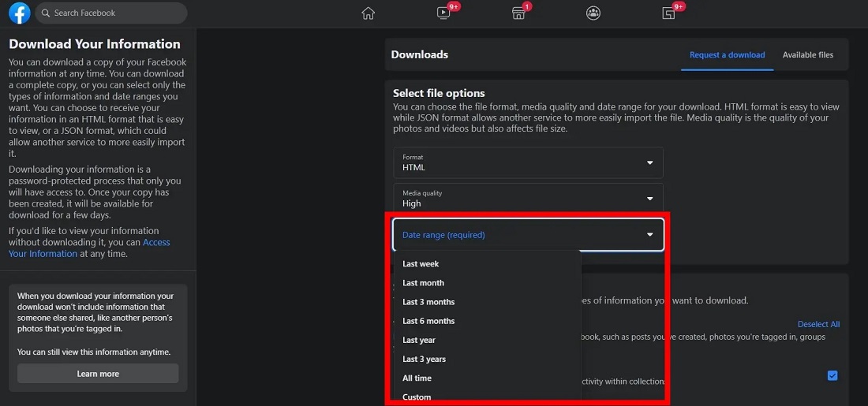Switch to Available files tab
Viewport: 868px width, 406px height.
tap(808, 54)
